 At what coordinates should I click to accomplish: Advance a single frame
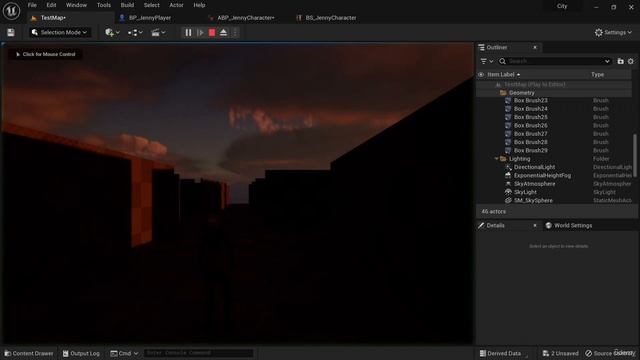click(200, 32)
